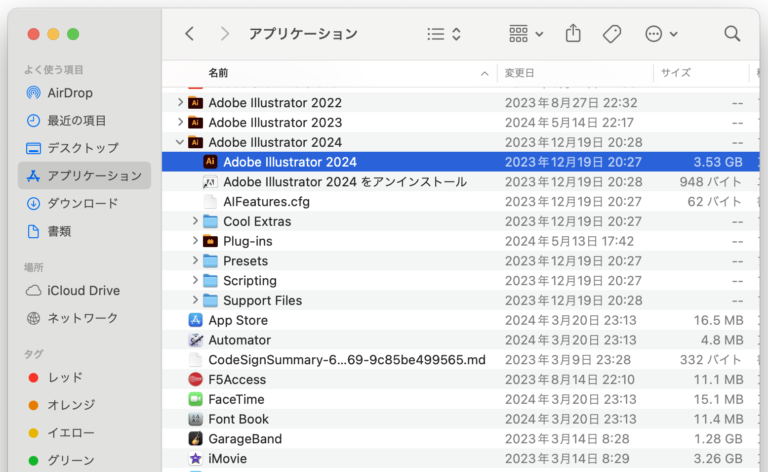This screenshot has width=768, height=472.
Task: Open the list view switcher
Action: coord(444,34)
